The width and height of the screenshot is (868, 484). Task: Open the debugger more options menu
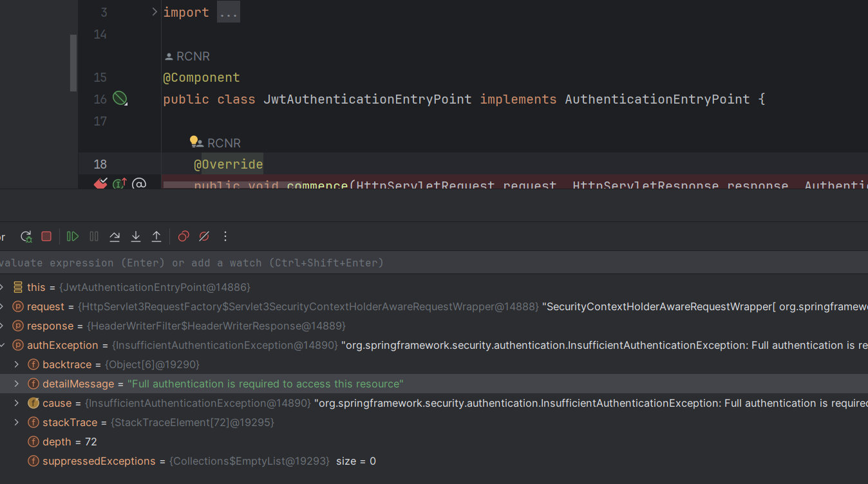click(225, 236)
